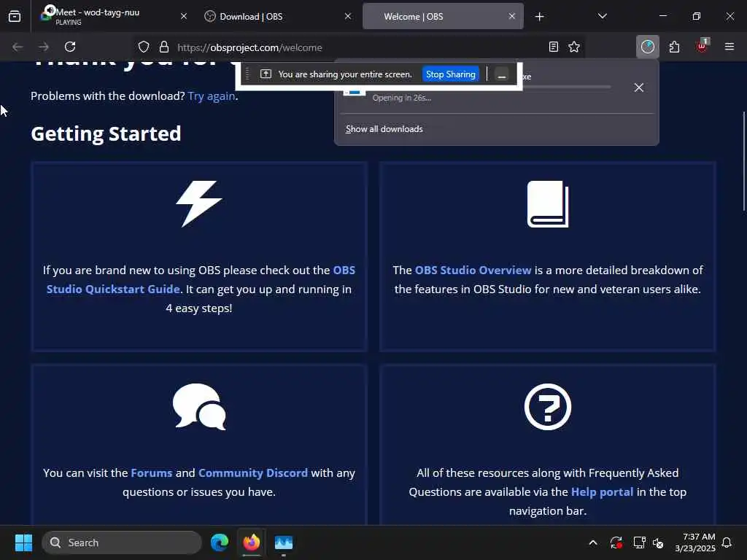Launch Microsoft Edge from the taskbar

click(x=220, y=542)
